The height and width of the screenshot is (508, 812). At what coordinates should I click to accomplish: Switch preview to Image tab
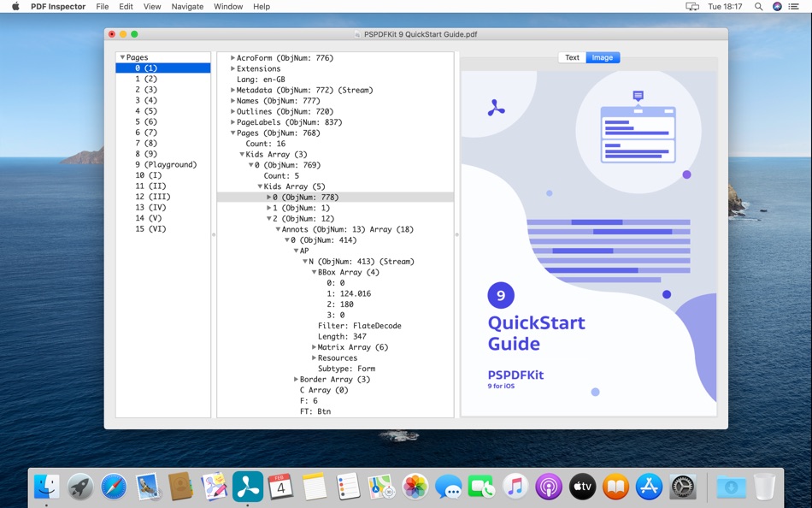click(x=603, y=57)
